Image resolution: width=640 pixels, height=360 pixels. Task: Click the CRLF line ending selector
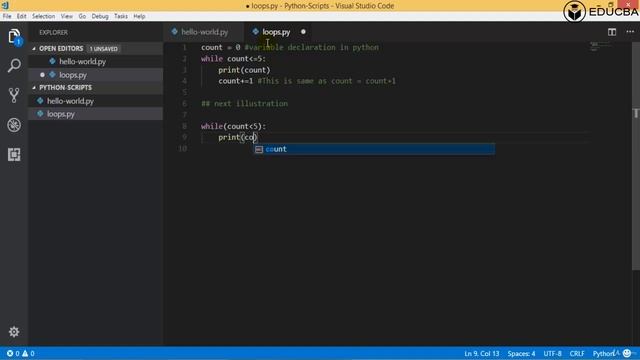(577, 353)
